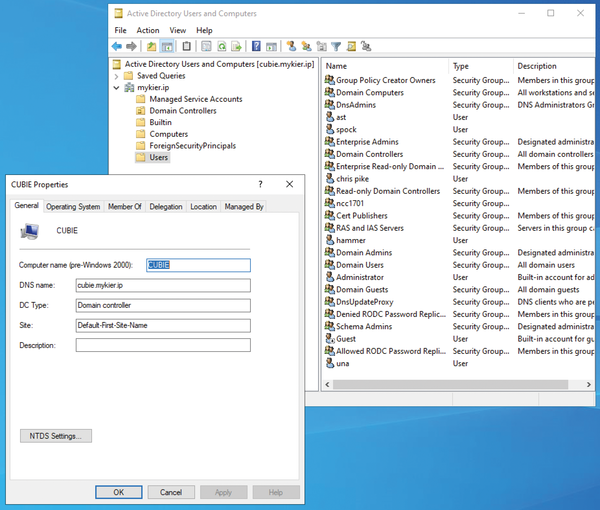
Task: Click the Add to group toolbar icon
Action: pyautogui.click(x=366, y=47)
